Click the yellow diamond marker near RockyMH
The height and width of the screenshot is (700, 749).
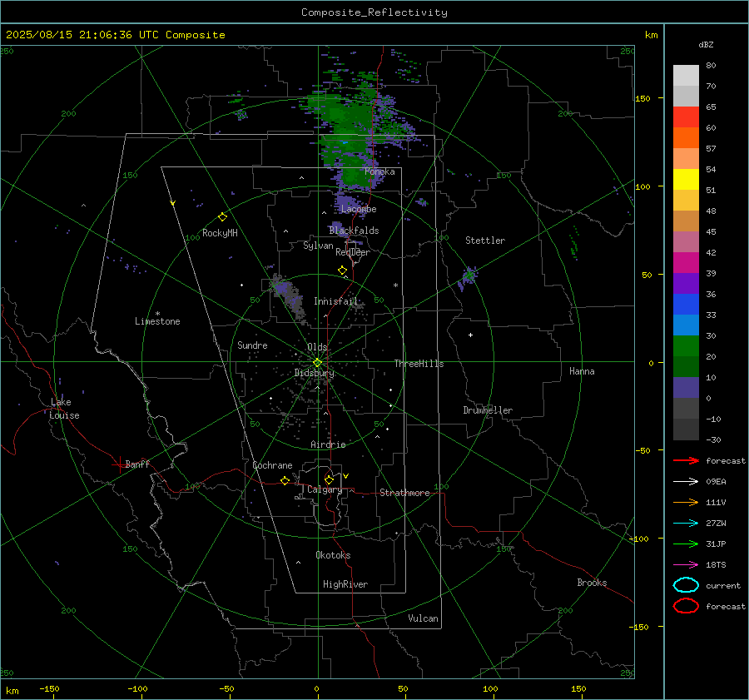tap(222, 217)
